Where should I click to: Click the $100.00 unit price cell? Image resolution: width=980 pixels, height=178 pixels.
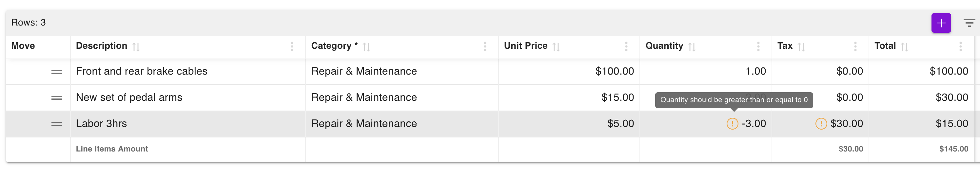pos(569,71)
